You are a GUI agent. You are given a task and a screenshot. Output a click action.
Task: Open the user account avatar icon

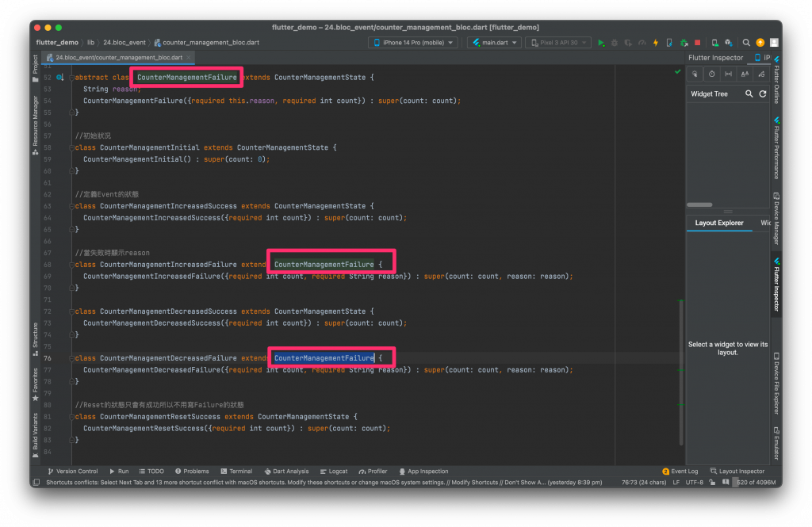(x=774, y=43)
